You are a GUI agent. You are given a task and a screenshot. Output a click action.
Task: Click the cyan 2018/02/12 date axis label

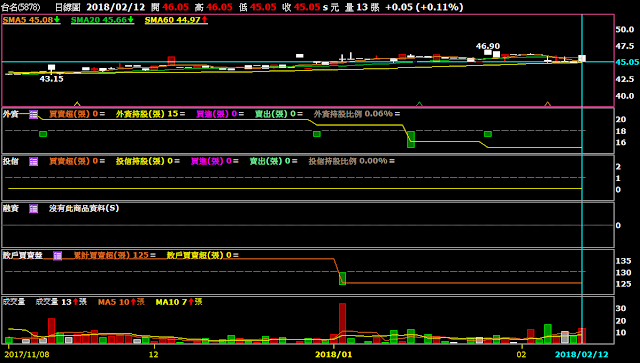pyautogui.click(x=582, y=354)
